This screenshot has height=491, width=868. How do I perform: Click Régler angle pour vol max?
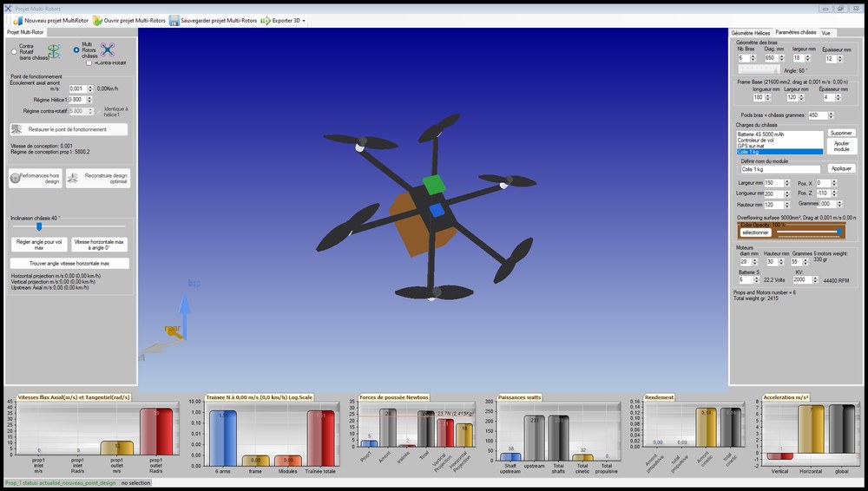(39, 245)
